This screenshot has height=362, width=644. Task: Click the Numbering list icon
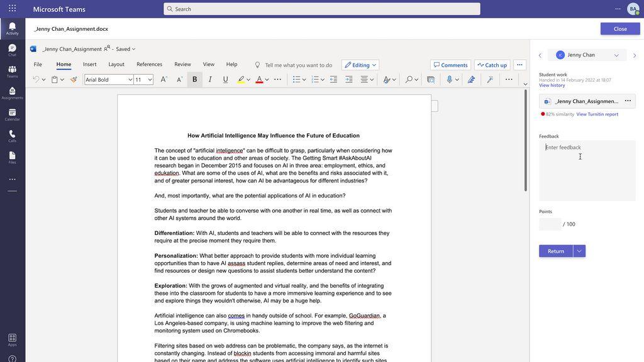315,80
